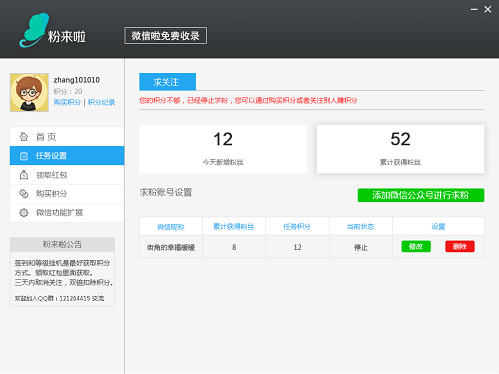This screenshot has width=499, height=374.
Task: Click the red insufficient points warning message
Action: click(x=248, y=100)
